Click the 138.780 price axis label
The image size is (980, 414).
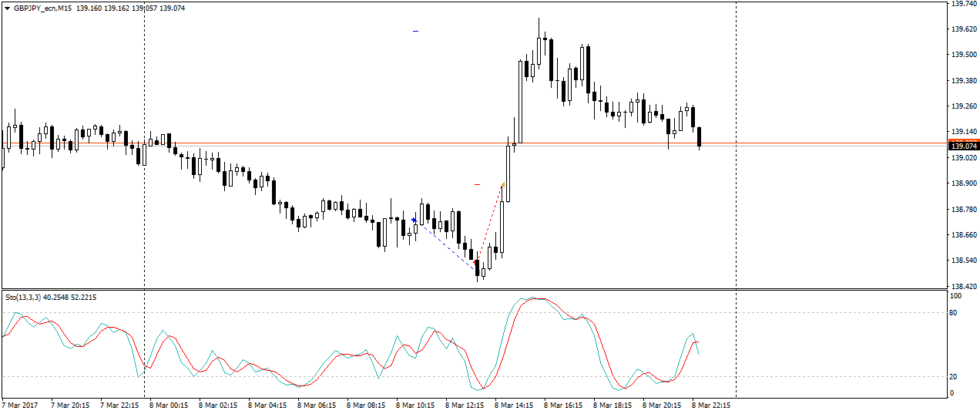click(964, 209)
